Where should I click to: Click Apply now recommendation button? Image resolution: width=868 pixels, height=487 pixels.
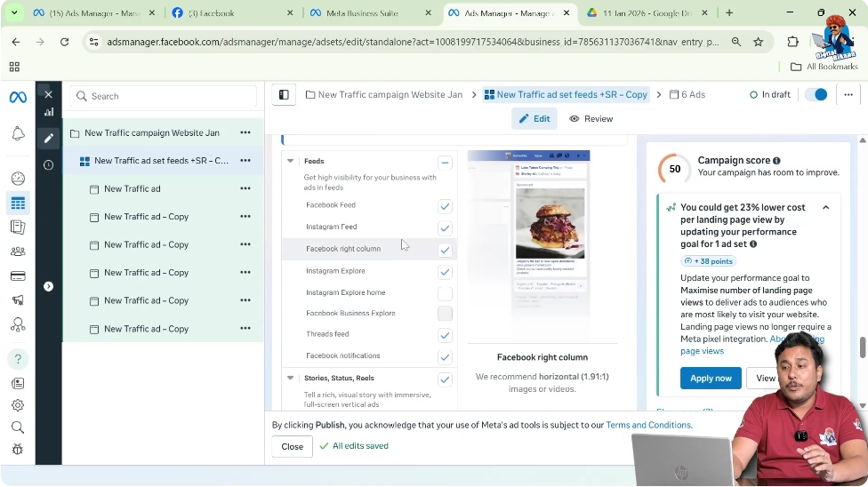point(711,379)
